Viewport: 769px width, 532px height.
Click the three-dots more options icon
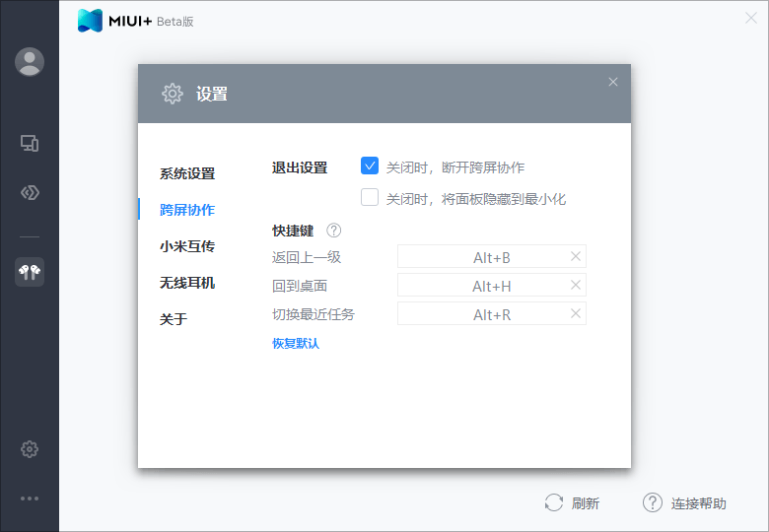tap(30, 499)
